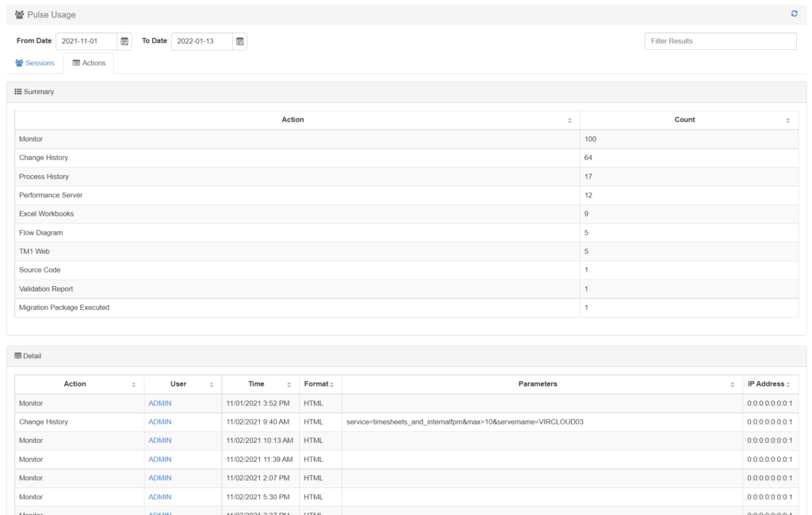Image resolution: width=812 pixels, height=515 pixels.
Task: Open the To Date calendar picker icon
Action: [240, 41]
